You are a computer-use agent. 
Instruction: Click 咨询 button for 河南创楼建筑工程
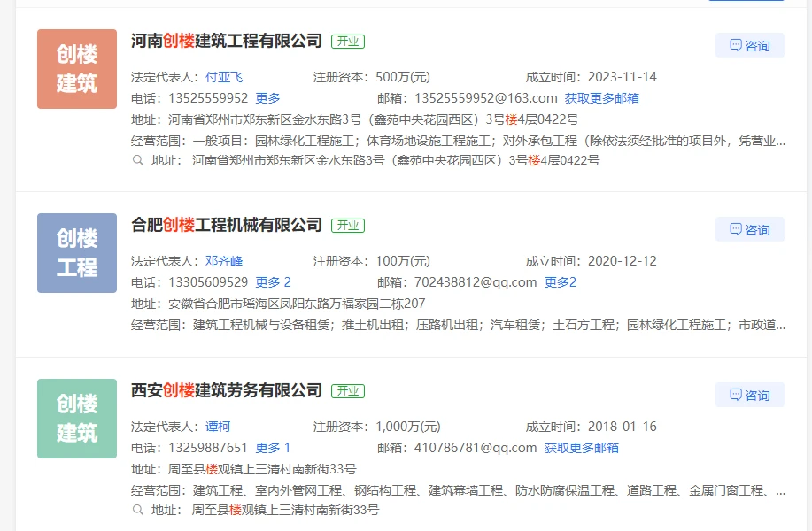(x=749, y=45)
